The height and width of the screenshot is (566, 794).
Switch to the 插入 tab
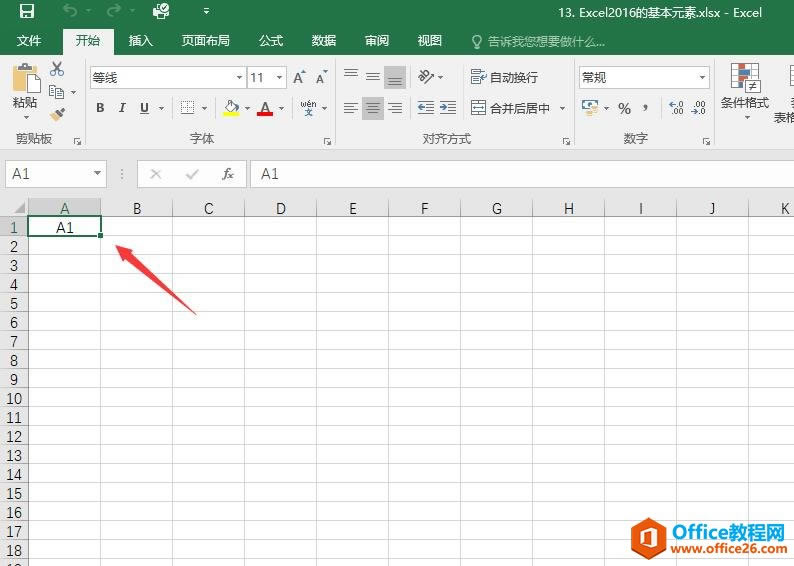click(x=140, y=41)
